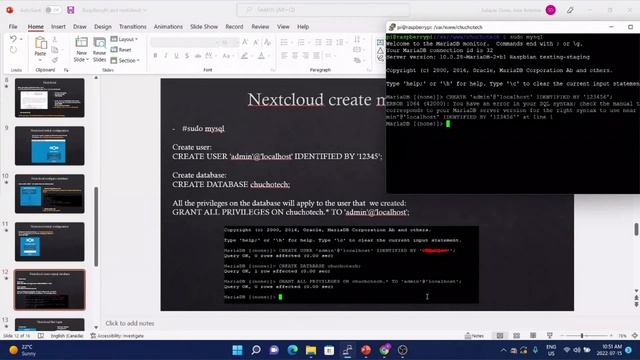Toggle Center alignment for paragraph
This screenshot has width=640, height=360.
pyautogui.click(x=295, y=56)
